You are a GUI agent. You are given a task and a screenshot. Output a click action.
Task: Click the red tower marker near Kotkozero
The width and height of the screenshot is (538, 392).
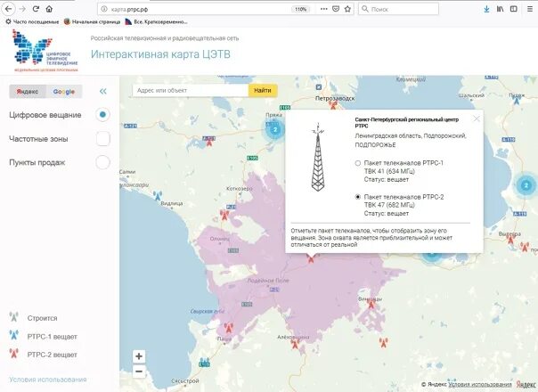coord(224,216)
